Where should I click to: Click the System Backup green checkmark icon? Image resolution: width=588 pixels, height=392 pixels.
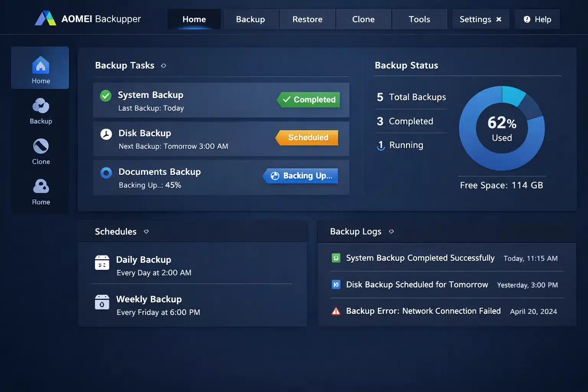pos(106,96)
